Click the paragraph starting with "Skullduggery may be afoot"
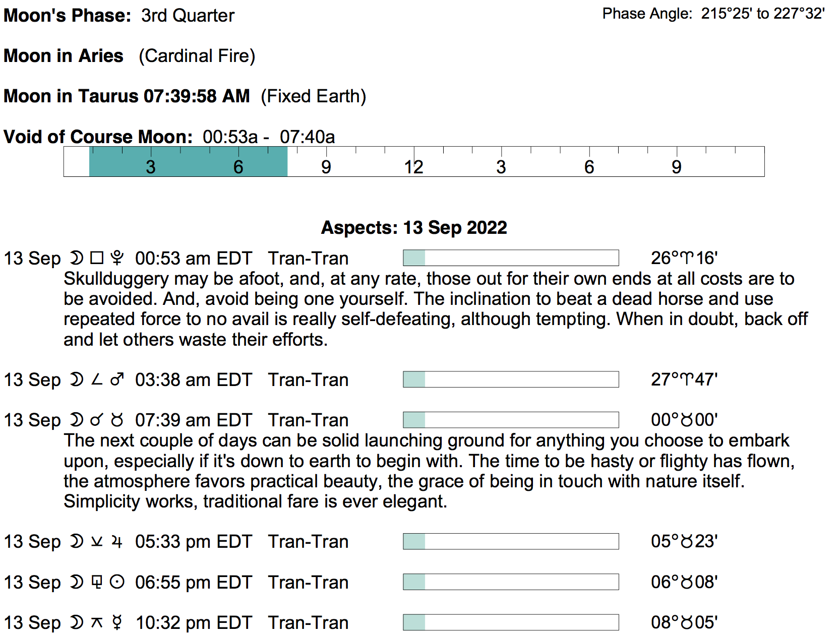This screenshot has width=840, height=640. click(x=434, y=309)
